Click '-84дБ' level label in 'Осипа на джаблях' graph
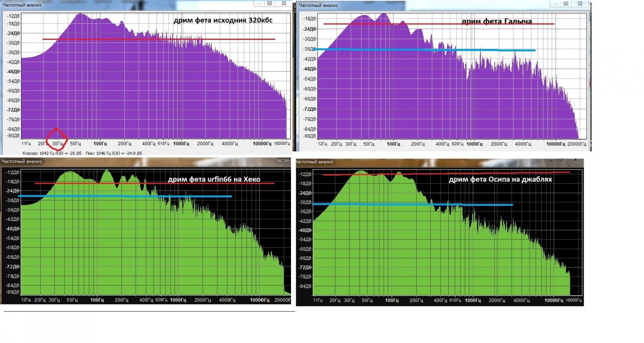This screenshot has width=644, height=343. click(305, 286)
